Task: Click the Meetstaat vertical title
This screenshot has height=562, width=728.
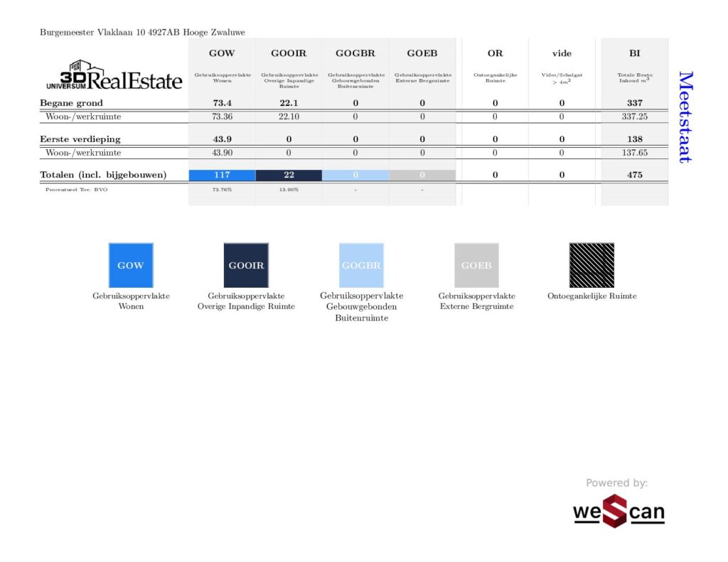Action: [684, 117]
